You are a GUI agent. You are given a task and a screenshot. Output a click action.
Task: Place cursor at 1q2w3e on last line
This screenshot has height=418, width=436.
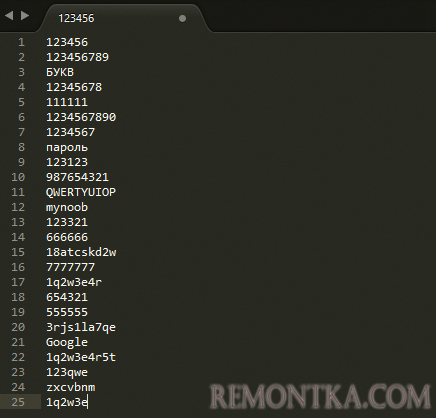(x=67, y=402)
